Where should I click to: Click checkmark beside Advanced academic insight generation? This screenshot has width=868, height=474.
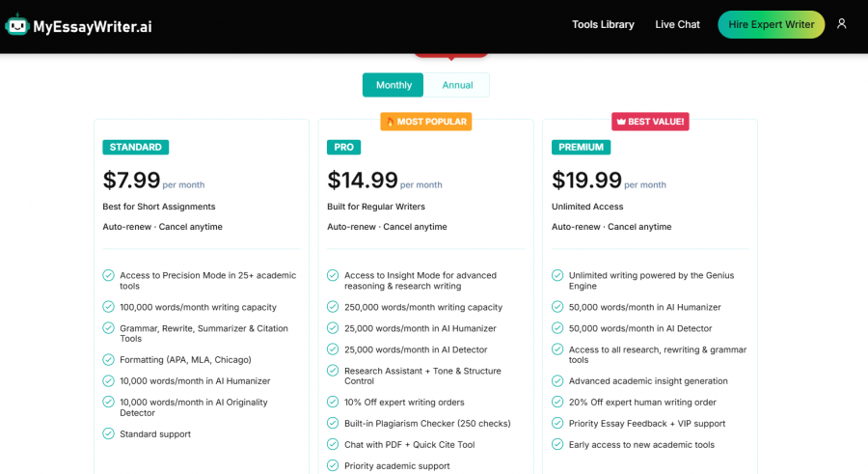557,381
